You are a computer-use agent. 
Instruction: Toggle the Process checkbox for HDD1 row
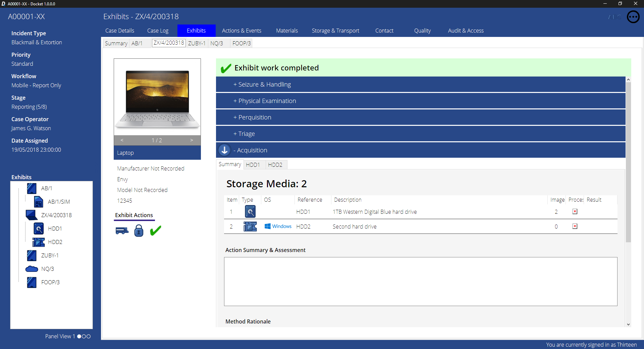[575, 212]
